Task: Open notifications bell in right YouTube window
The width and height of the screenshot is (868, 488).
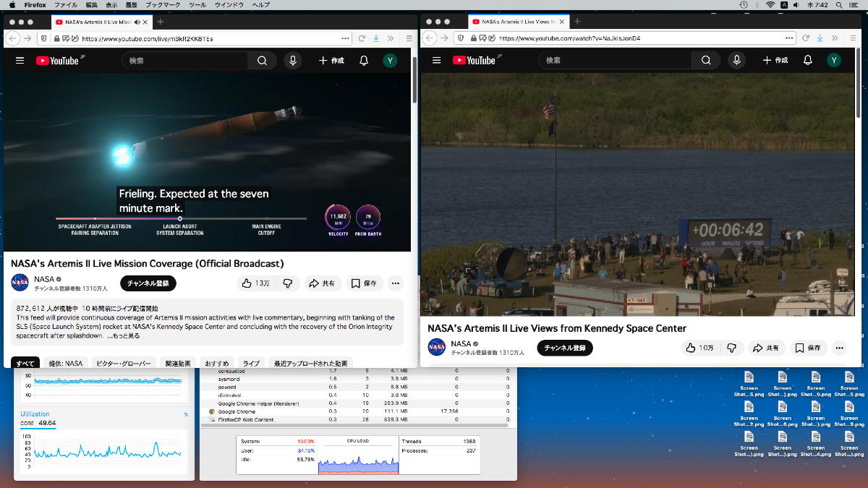Action: coord(807,61)
